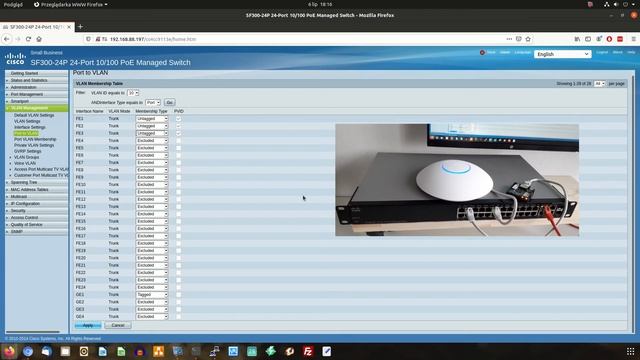The width and height of the screenshot is (640, 360).
Task: Click the red Save icon in Cisco header
Action: point(482,52)
